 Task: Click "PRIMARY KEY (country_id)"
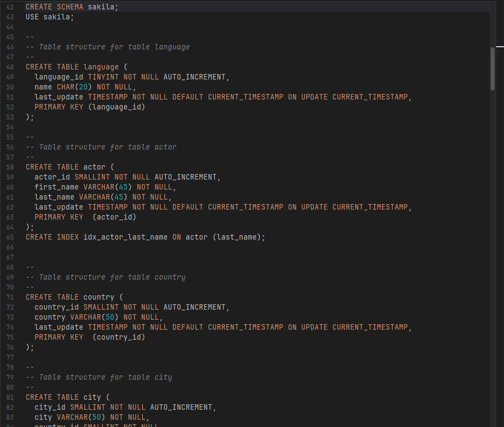(89, 337)
